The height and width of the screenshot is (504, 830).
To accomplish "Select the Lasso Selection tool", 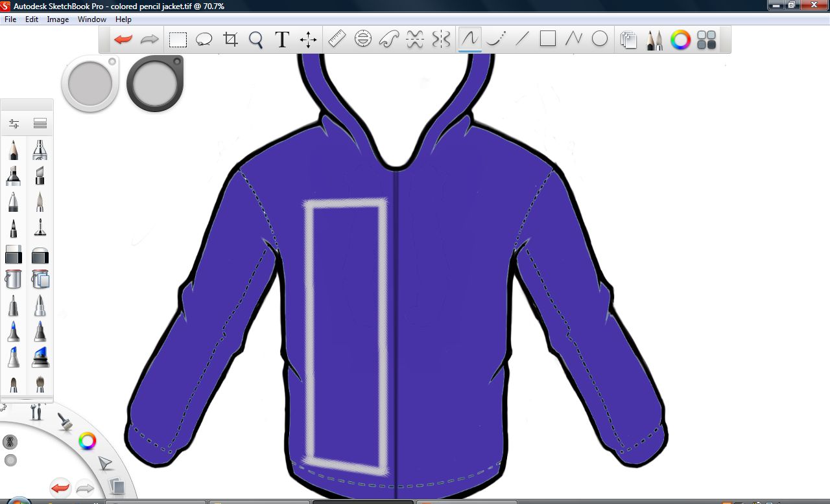I will (x=204, y=40).
